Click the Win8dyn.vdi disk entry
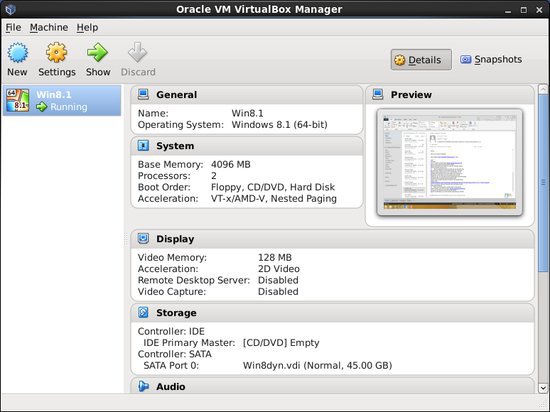The width and height of the screenshot is (550, 412). pyautogui.click(x=317, y=365)
